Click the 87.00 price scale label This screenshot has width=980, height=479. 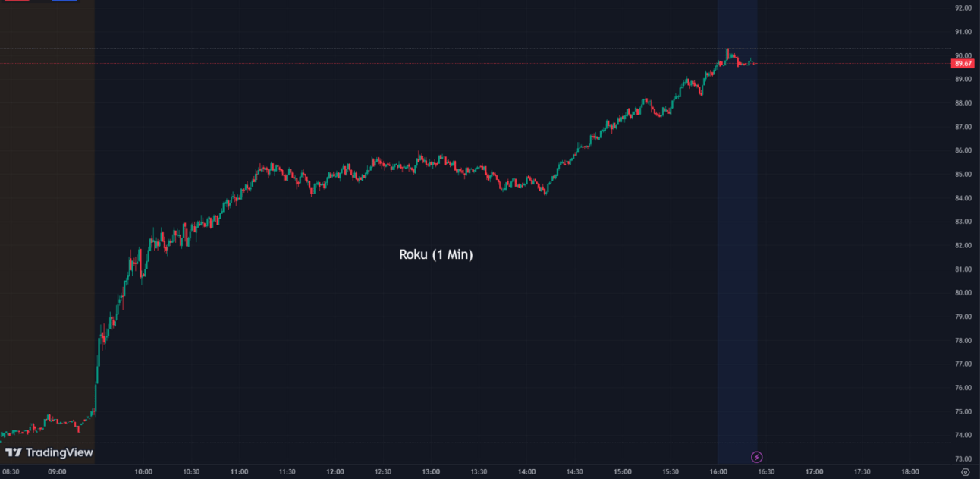(x=963, y=127)
